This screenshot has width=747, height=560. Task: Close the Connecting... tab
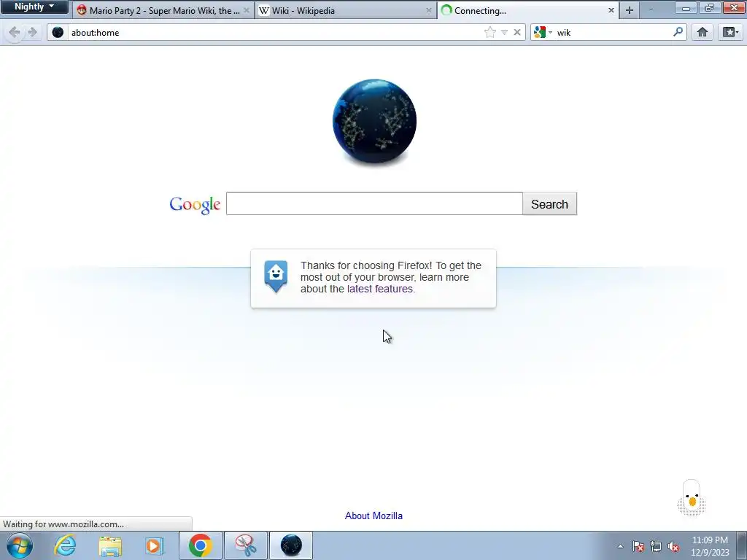pos(611,10)
